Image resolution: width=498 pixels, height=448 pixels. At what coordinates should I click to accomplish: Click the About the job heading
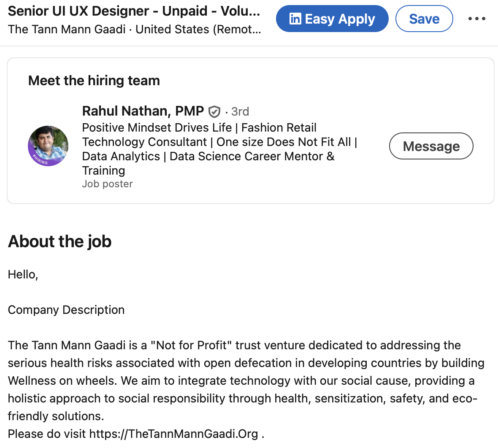pos(60,242)
